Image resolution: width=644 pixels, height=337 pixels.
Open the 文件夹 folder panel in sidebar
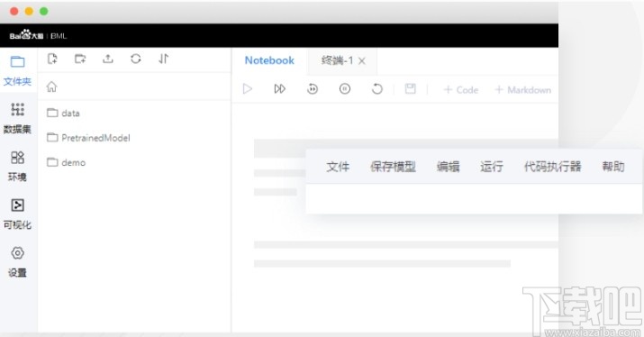pyautogui.click(x=17, y=70)
